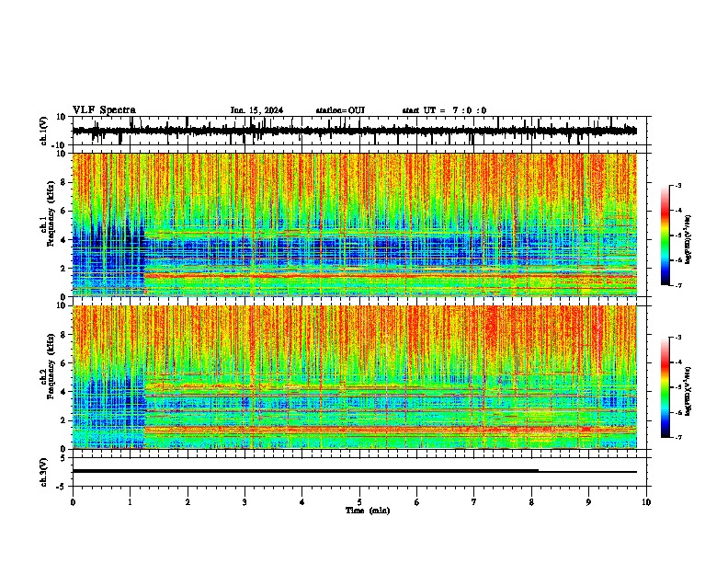This screenshot has height=563, width=728.
Task: Click time axis tick label "0"
Action: pyautogui.click(x=73, y=502)
